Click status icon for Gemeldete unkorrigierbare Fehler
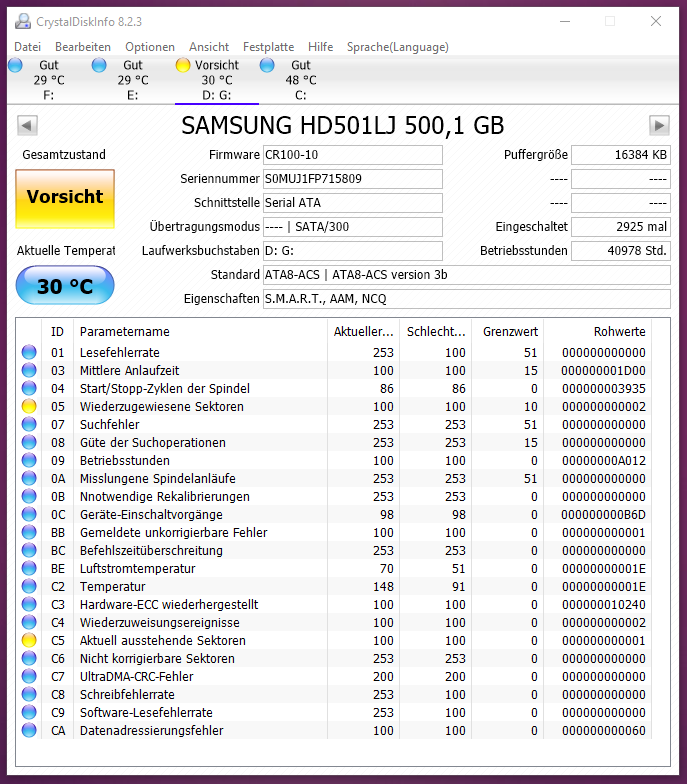 (29, 532)
